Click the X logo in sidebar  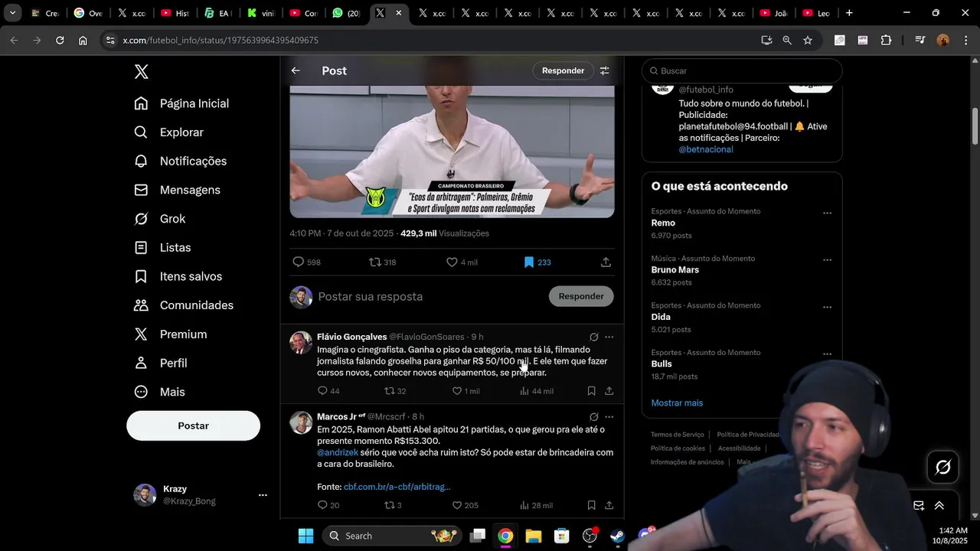tap(142, 72)
